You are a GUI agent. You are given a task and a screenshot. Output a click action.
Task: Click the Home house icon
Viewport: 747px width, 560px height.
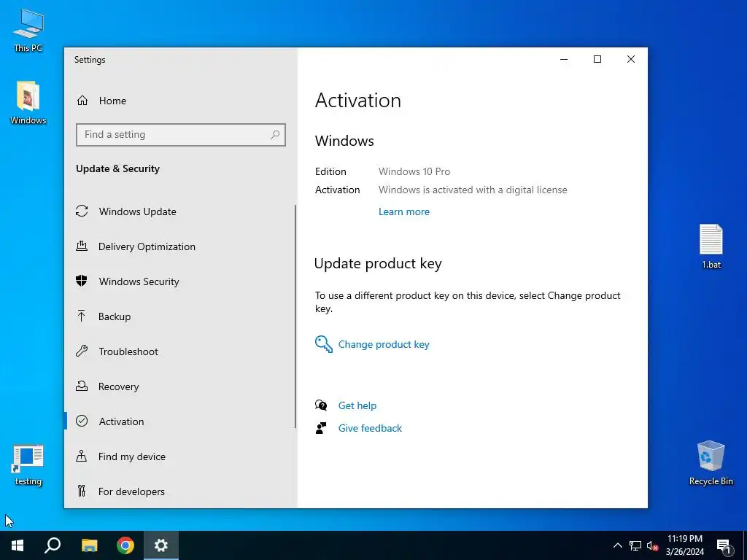(82, 101)
